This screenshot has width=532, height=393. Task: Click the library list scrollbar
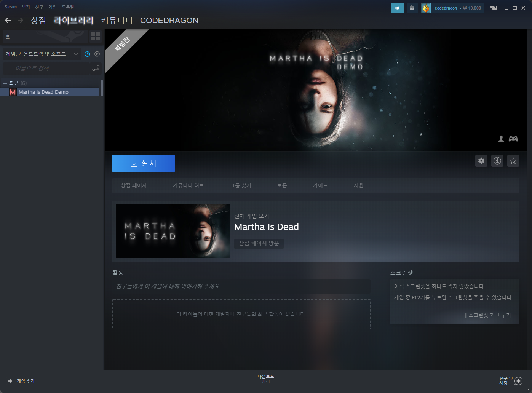coord(102,88)
